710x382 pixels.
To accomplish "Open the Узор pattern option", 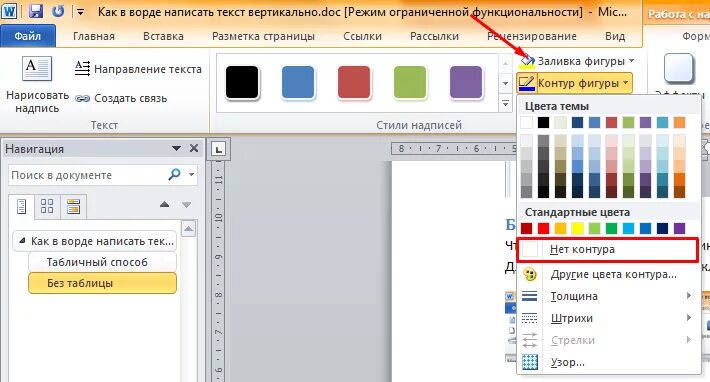I will tap(608, 362).
